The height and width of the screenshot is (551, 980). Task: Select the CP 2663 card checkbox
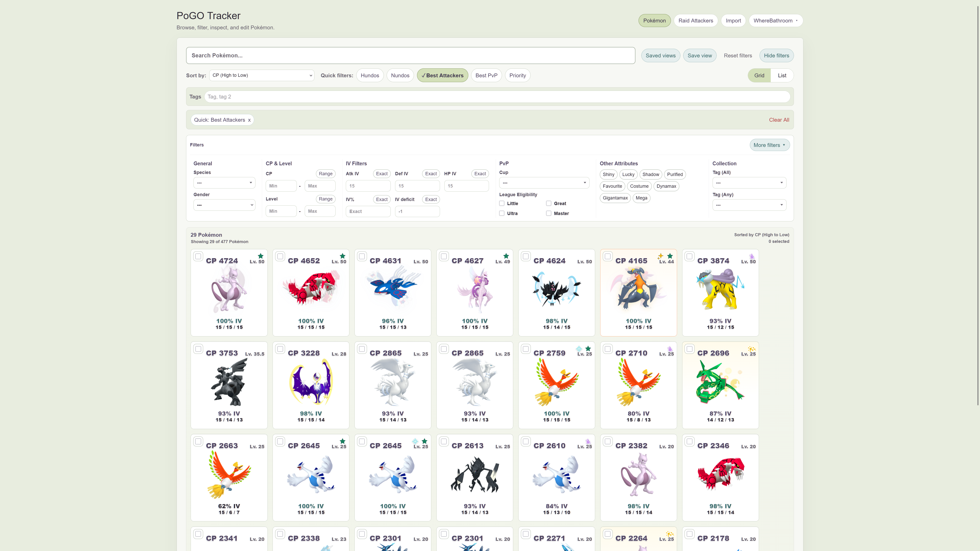click(x=198, y=442)
